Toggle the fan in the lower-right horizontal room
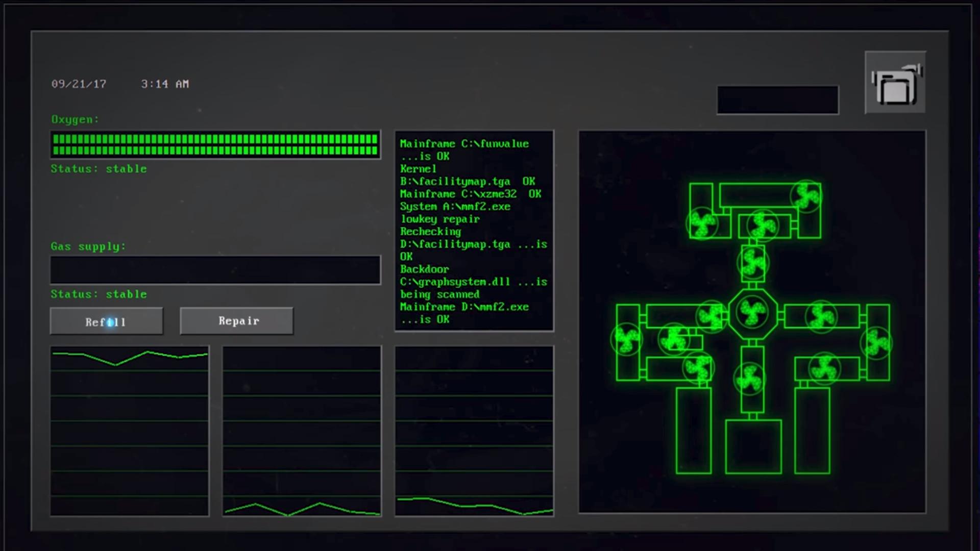 pos(824,369)
